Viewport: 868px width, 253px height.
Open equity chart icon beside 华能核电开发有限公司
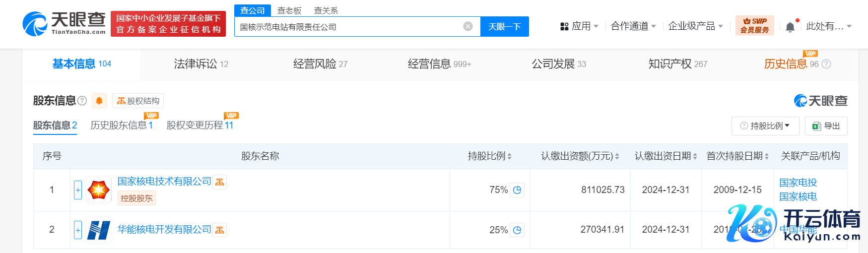coord(219,230)
